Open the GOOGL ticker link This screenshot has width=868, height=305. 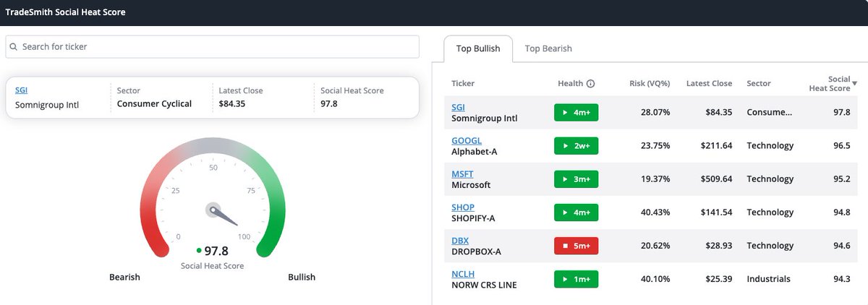pos(466,141)
